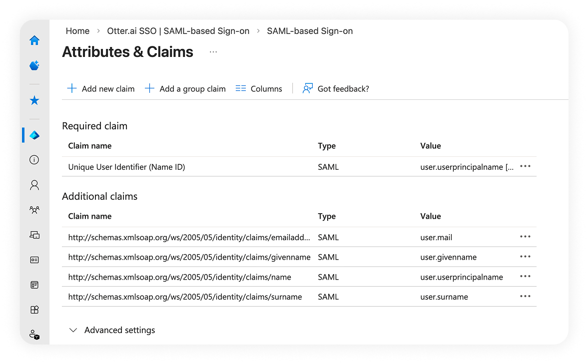Open the Groups icon in sidebar

(34, 210)
